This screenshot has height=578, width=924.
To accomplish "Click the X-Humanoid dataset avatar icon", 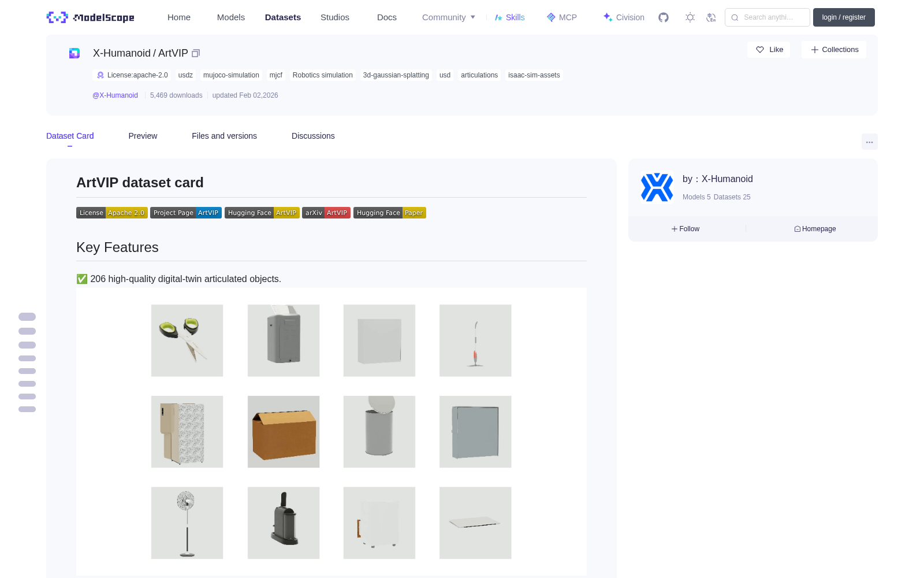I will [x=74, y=53].
